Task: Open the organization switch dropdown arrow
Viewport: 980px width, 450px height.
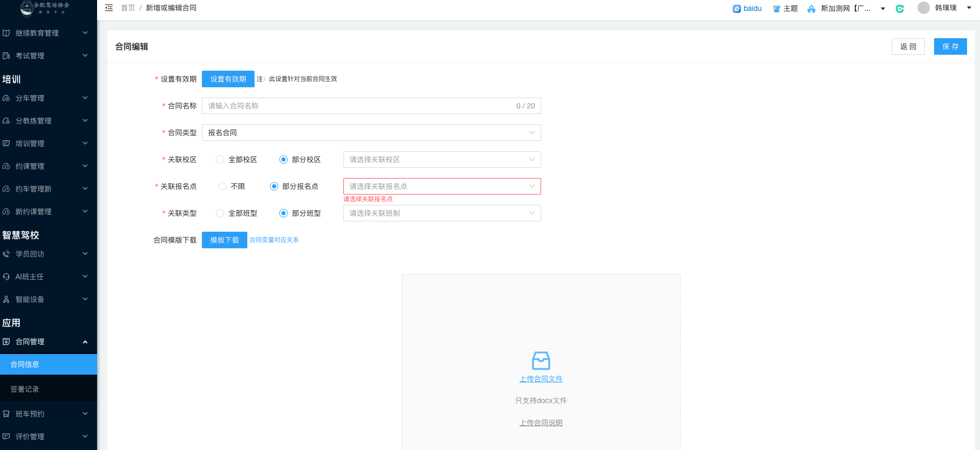Action: (x=883, y=9)
